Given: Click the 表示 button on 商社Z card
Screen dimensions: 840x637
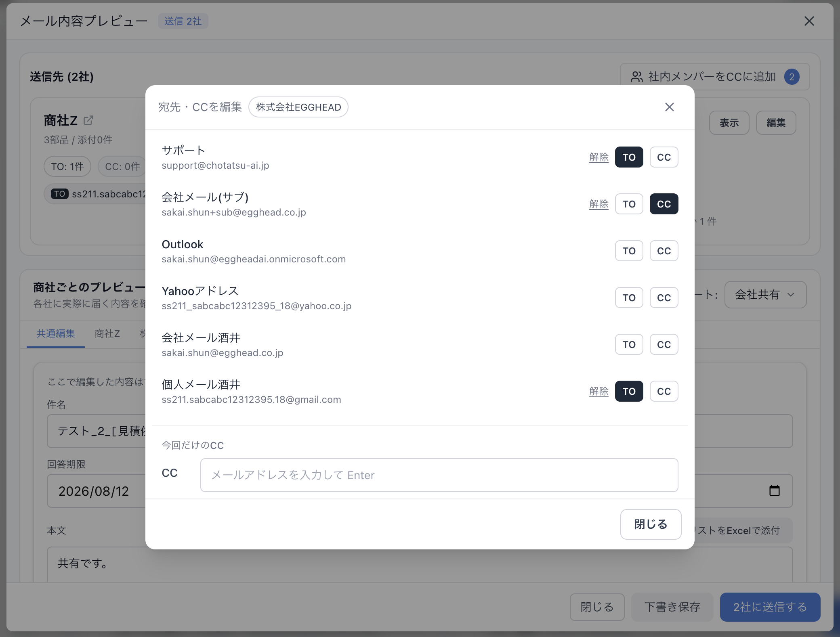Looking at the screenshot, I should [729, 123].
